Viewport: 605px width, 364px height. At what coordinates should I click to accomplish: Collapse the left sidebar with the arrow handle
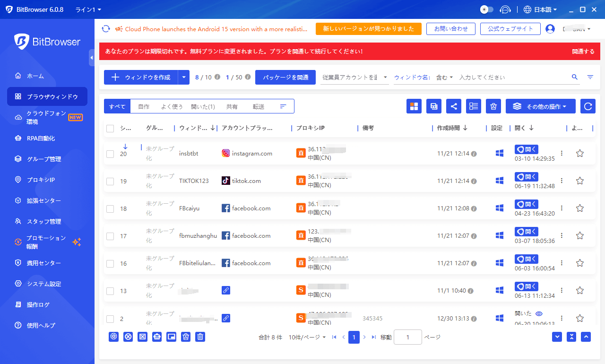coord(92,57)
